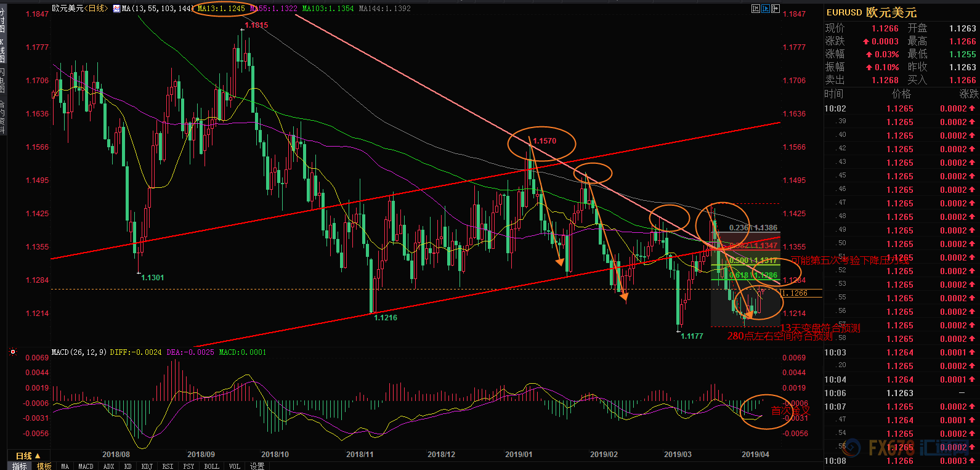This screenshot has width=980, height=470.
Task: Select the VOL indicator tab
Action: click(x=234, y=466)
